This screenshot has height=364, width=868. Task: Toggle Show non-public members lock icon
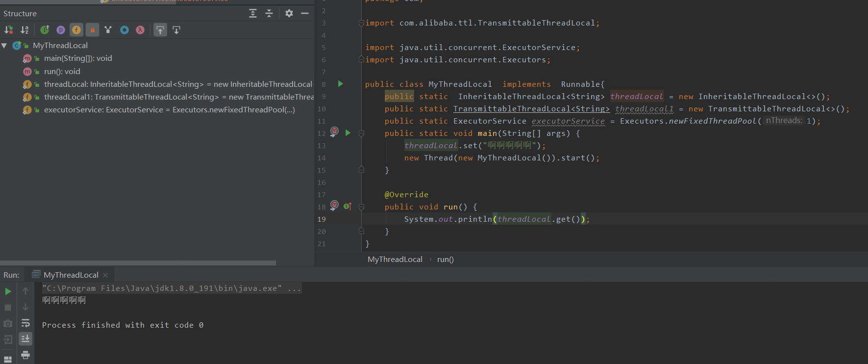pos(92,30)
